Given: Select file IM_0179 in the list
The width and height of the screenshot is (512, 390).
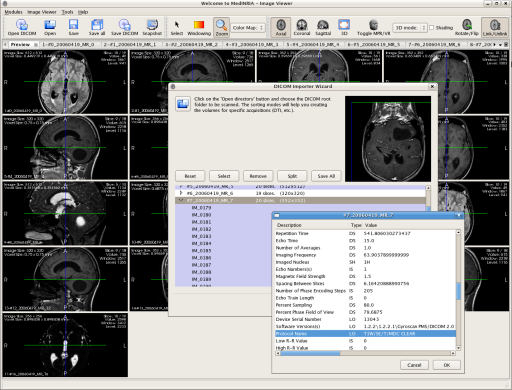Looking at the screenshot, I should (x=201, y=208).
